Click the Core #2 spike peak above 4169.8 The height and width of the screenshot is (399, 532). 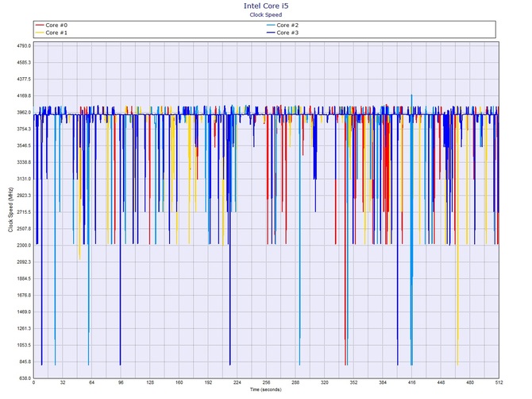(x=411, y=95)
